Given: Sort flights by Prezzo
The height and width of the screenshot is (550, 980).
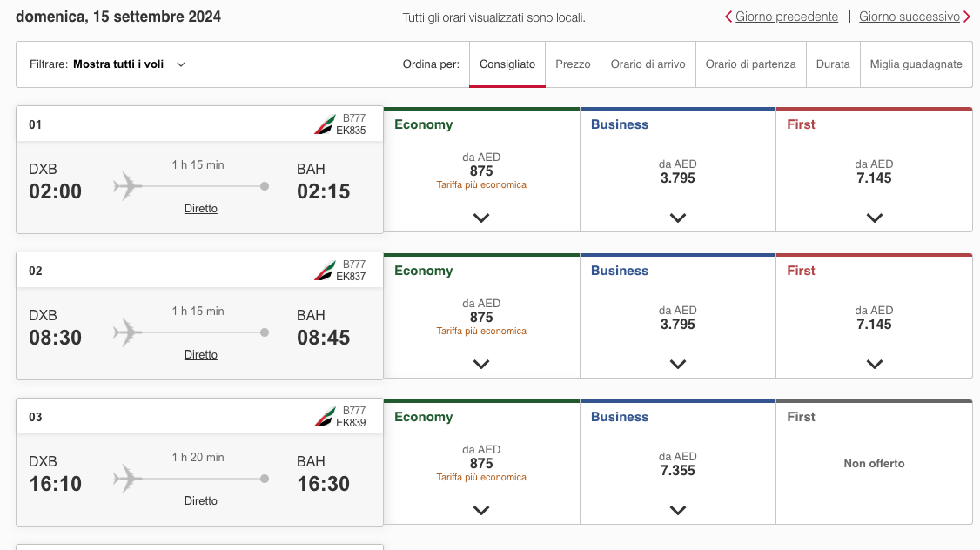Looking at the screenshot, I should (573, 64).
